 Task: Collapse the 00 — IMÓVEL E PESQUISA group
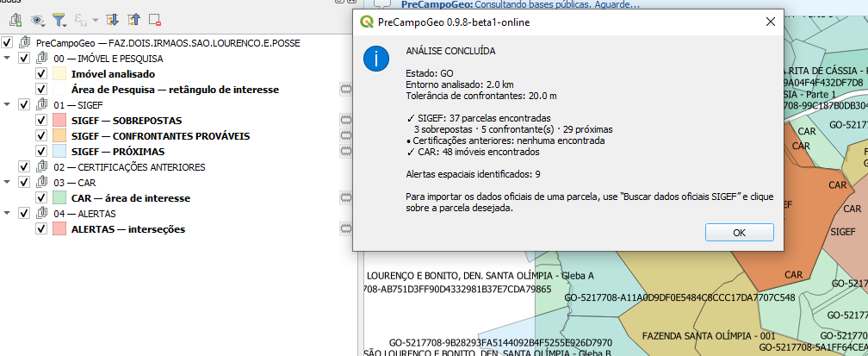click(7, 58)
